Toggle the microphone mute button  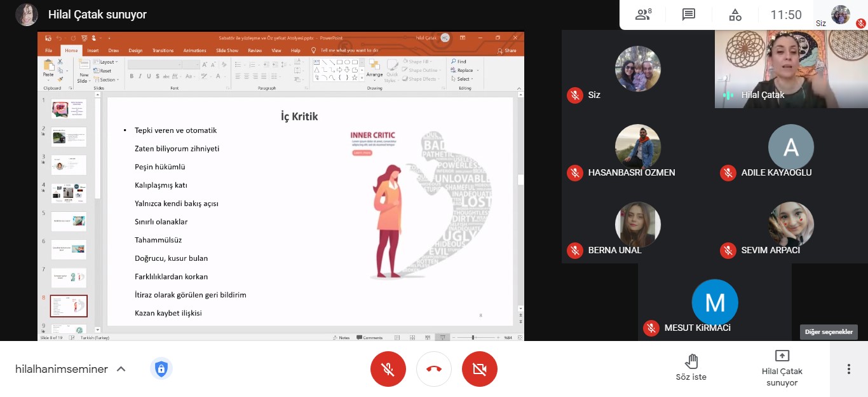point(388,369)
